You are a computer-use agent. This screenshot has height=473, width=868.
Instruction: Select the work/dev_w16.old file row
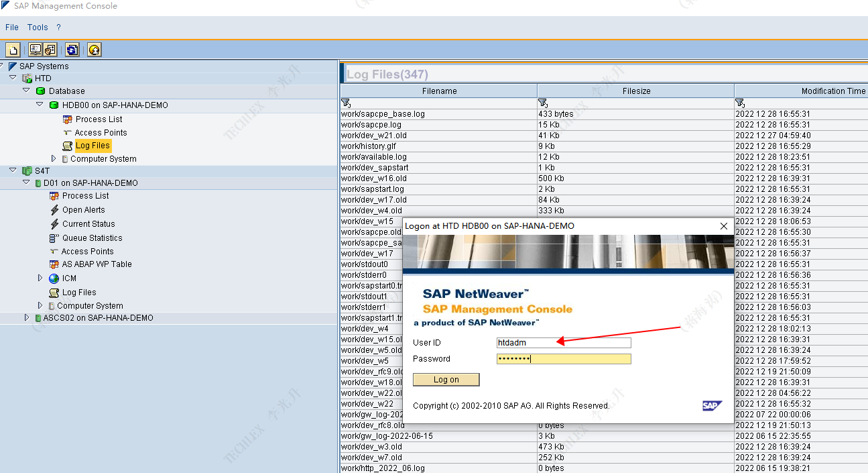pos(604,178)
